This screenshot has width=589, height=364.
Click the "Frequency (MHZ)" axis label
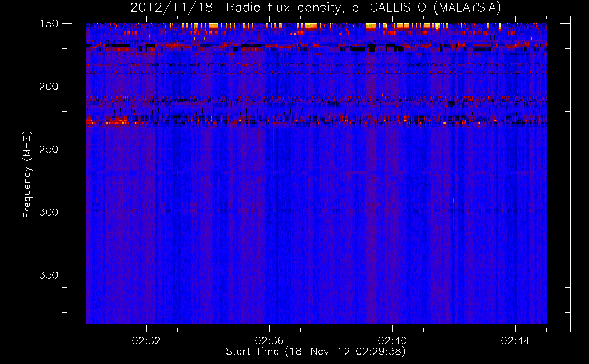coord(27,175)
